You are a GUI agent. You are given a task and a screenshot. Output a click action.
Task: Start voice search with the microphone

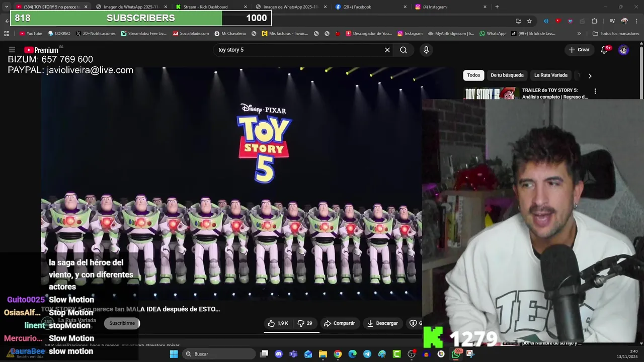click(426, 50)
